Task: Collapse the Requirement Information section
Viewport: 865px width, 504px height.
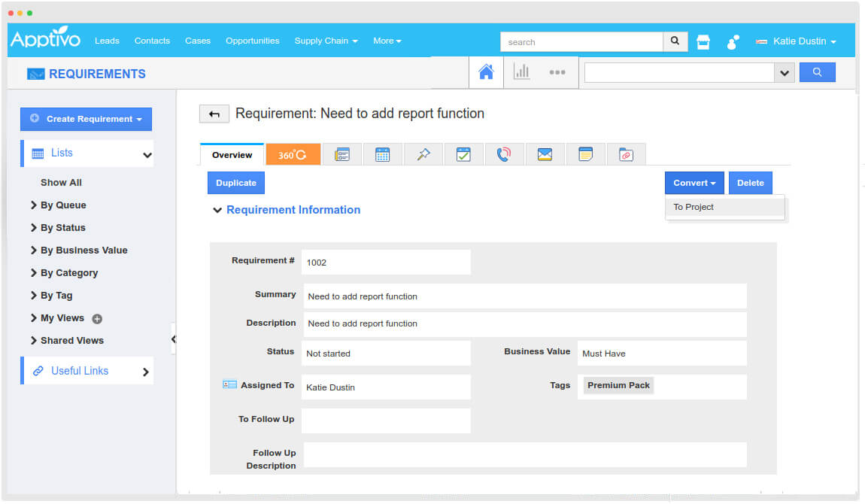Action: point(217,211)
